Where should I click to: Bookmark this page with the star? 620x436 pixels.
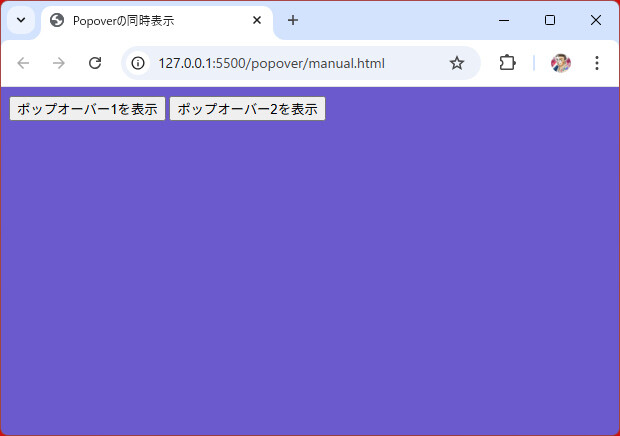click(457, 63)
